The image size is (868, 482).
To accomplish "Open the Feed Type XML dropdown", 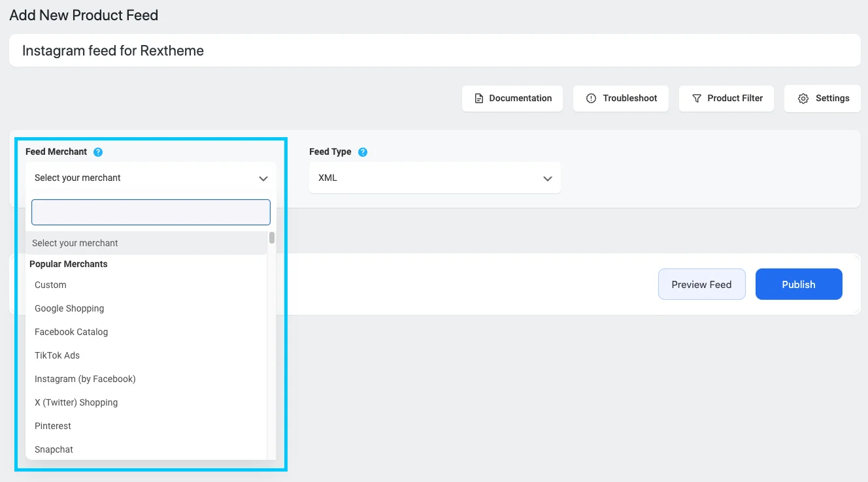I will (435, 178).
